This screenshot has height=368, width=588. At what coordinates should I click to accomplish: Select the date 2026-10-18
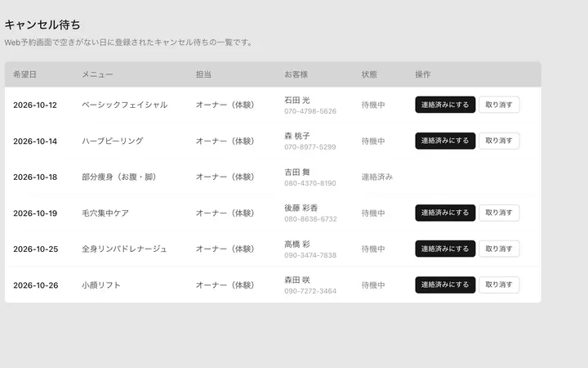35,177
